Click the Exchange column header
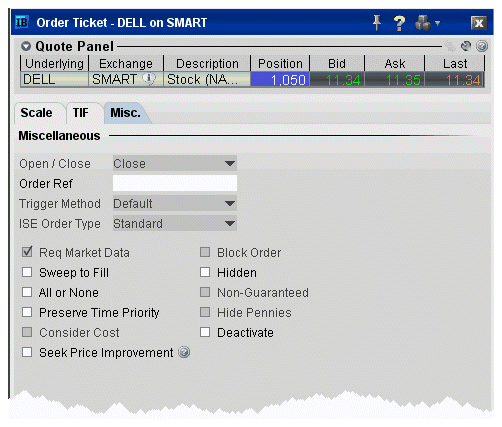 126,63
